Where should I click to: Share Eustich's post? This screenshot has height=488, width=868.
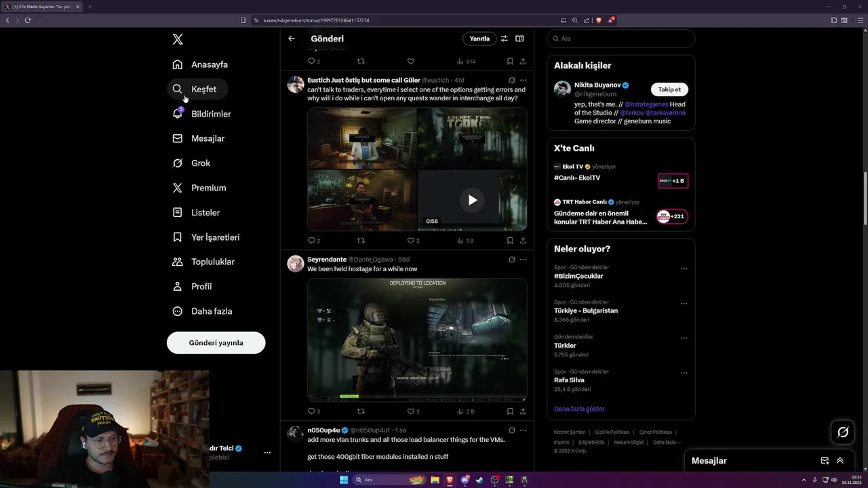[523, 241]
